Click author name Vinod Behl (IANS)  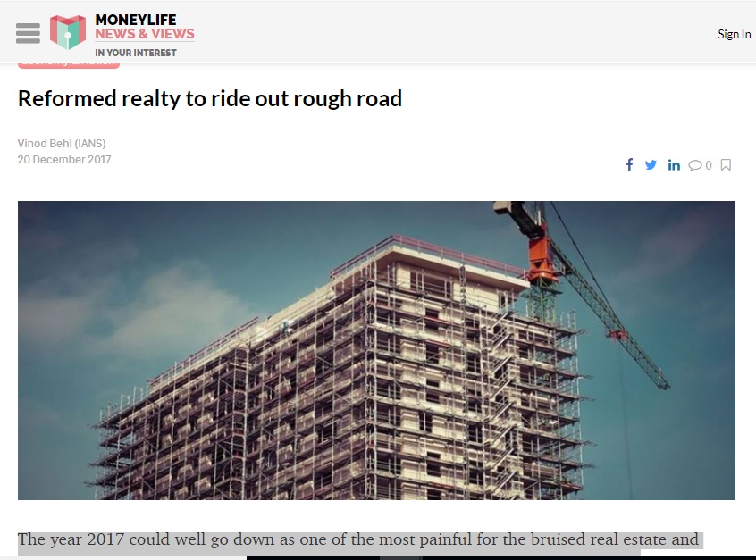pos(62,143)
